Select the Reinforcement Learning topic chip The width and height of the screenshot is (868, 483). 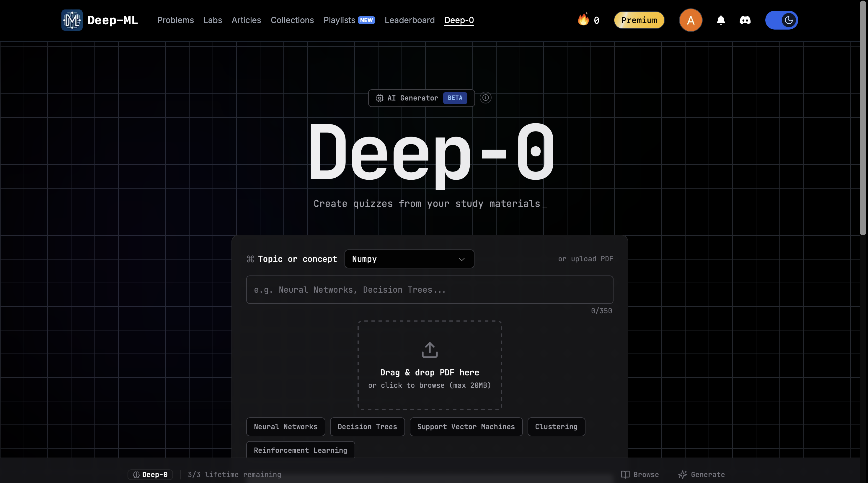pos(300,450)
